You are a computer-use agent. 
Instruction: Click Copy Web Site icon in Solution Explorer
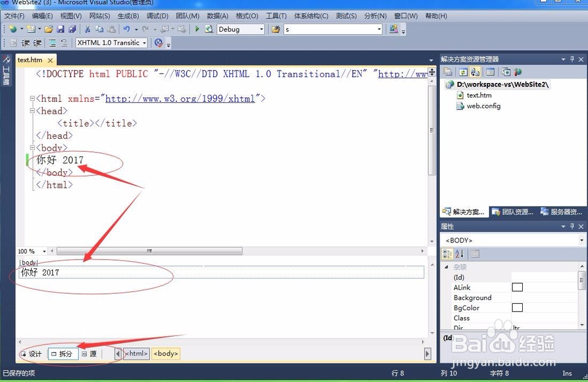(506, 72)
